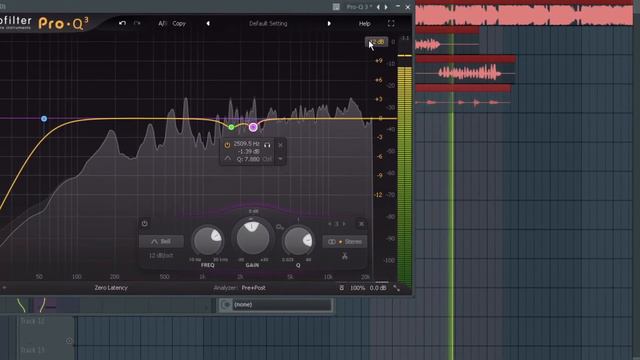Select the purple EQ band node

[253, 127]
